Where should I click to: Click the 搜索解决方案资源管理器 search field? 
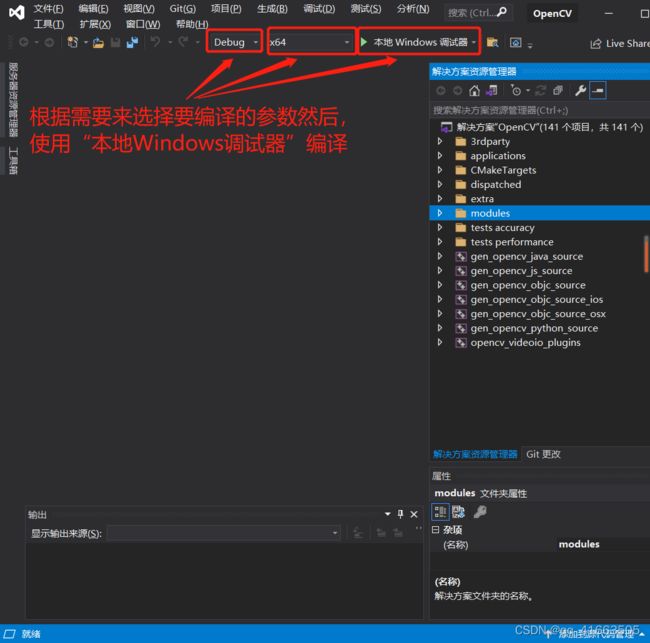(538, 110)
